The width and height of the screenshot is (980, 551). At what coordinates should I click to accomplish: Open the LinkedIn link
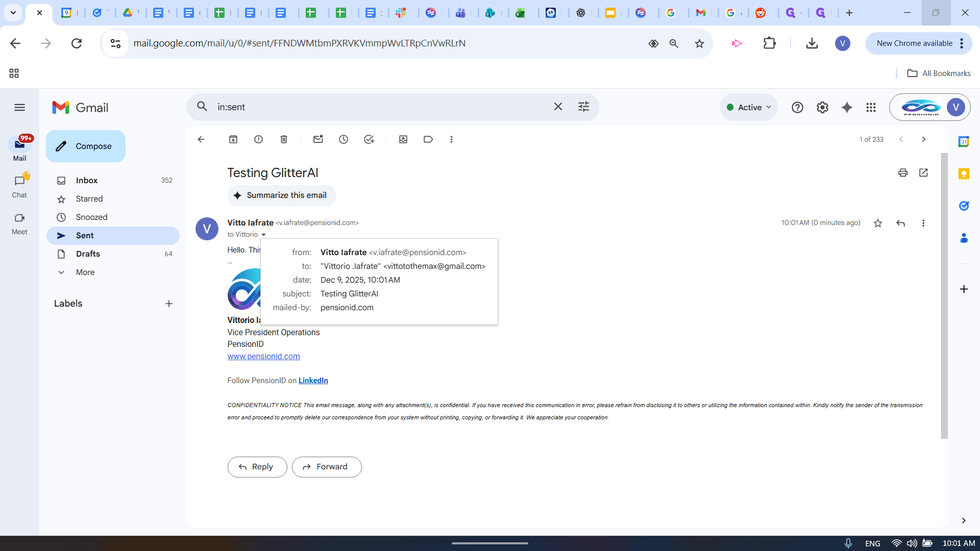[x=313, y=381]
